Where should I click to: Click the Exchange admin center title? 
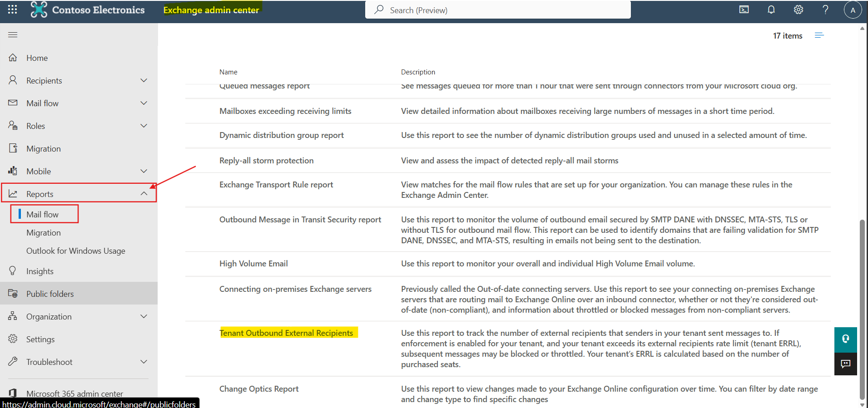[x=211, y=10]
